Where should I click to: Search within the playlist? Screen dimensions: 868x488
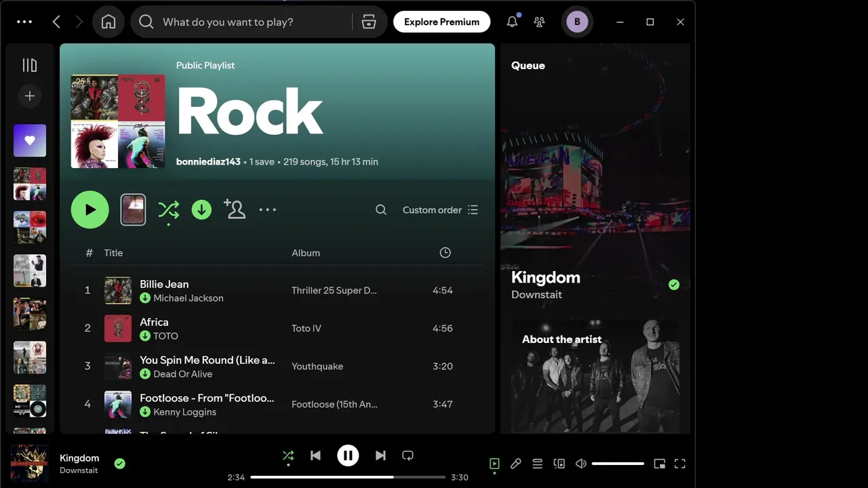click(x=381, y=210)
